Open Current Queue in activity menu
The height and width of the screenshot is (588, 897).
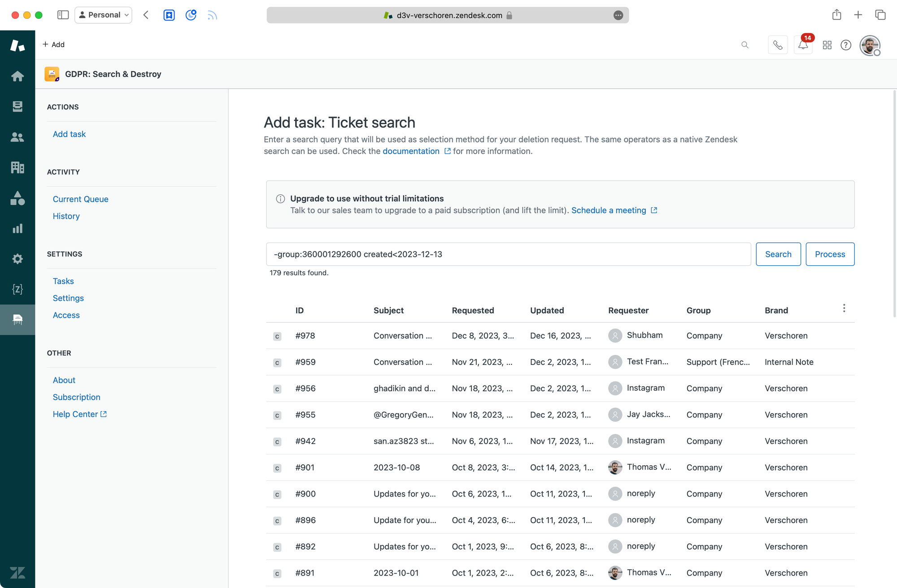80,199
